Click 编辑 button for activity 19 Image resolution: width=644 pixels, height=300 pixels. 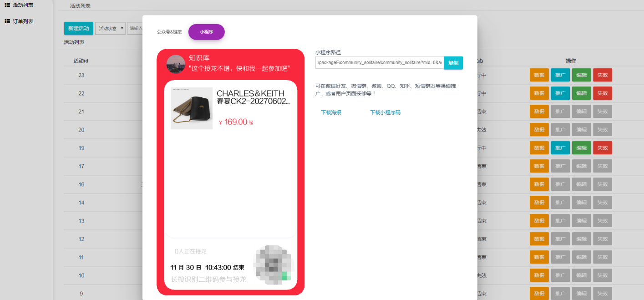pos(581,148)
